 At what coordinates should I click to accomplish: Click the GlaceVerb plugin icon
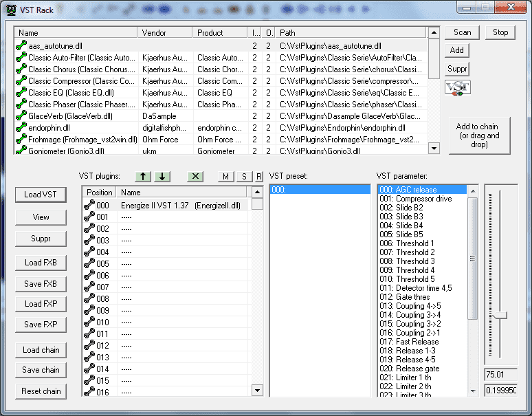point(21,116)
